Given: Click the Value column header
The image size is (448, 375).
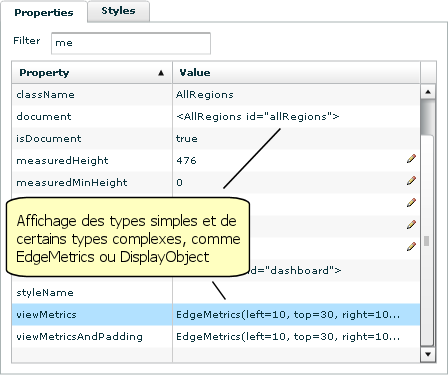Looking at the screenshot, I should coord(296,72).
